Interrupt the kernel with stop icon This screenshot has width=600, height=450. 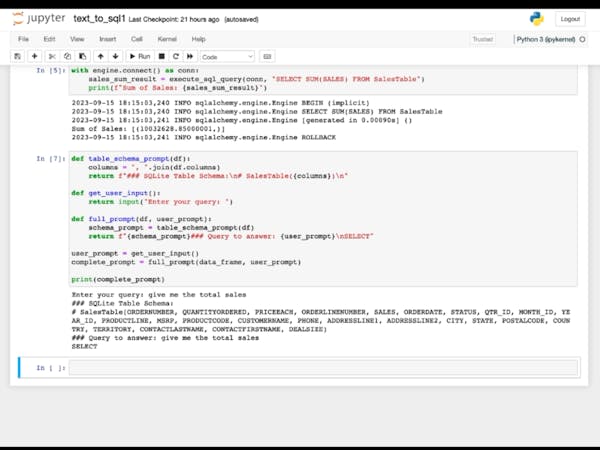pos(161,57)
